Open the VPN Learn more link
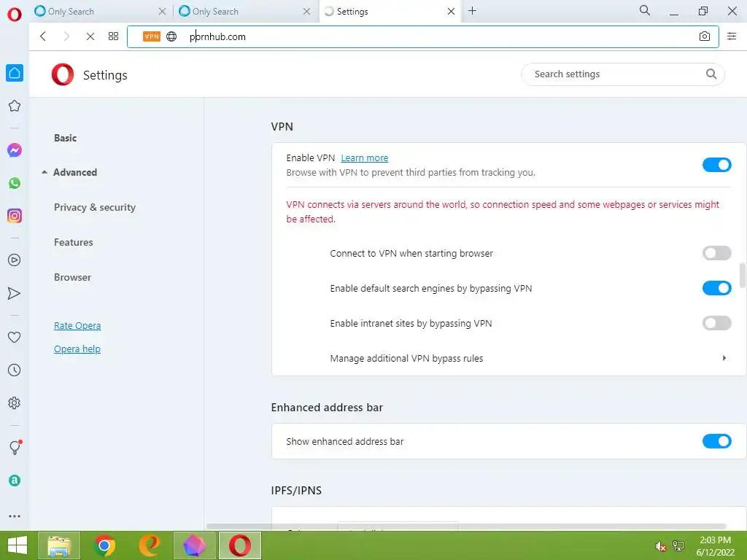The height and width of the screenshot is (560, 747). pos(365,158)
